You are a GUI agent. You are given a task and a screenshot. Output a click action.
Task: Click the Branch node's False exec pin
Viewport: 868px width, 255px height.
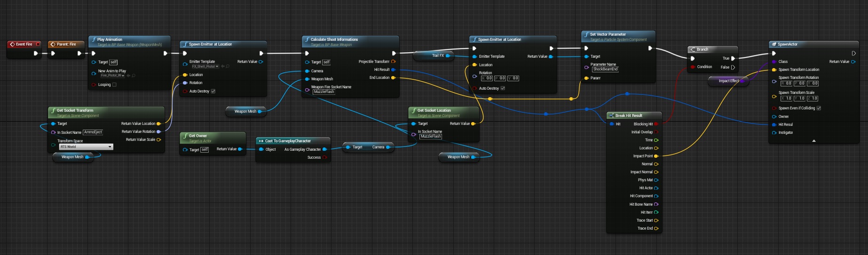[x=733, y=67]
